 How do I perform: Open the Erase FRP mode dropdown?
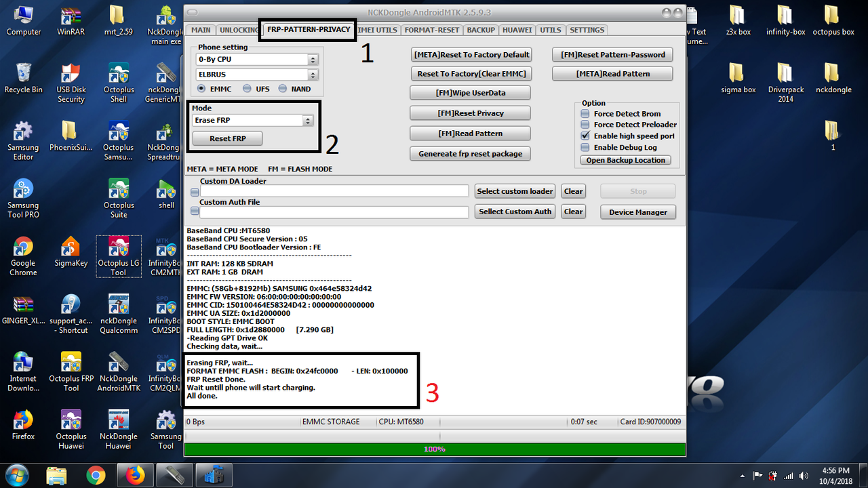click(x=308, y=121)
